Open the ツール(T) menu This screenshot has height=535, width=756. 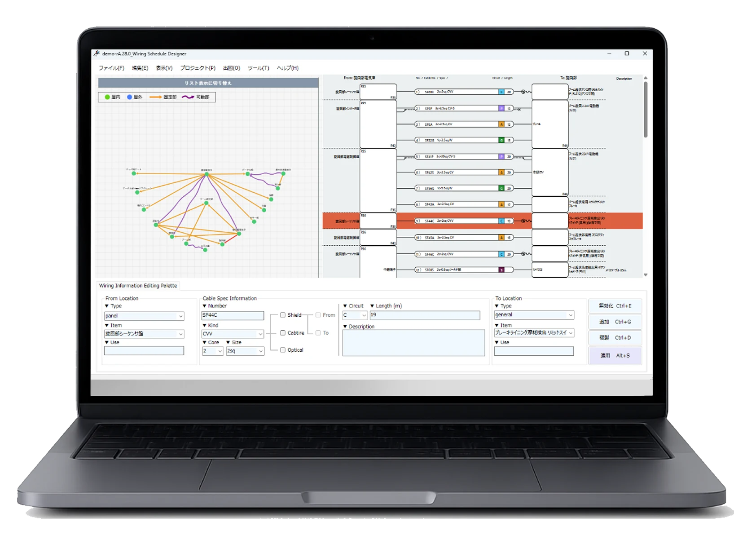[x=258, y=68]
